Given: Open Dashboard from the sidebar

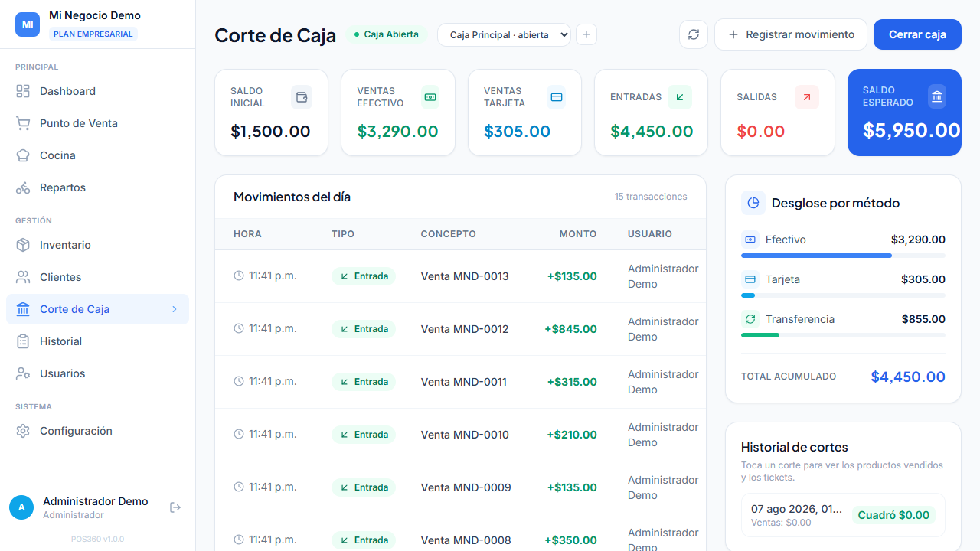Looking at the screenshot, I should (x=97, y=91).
